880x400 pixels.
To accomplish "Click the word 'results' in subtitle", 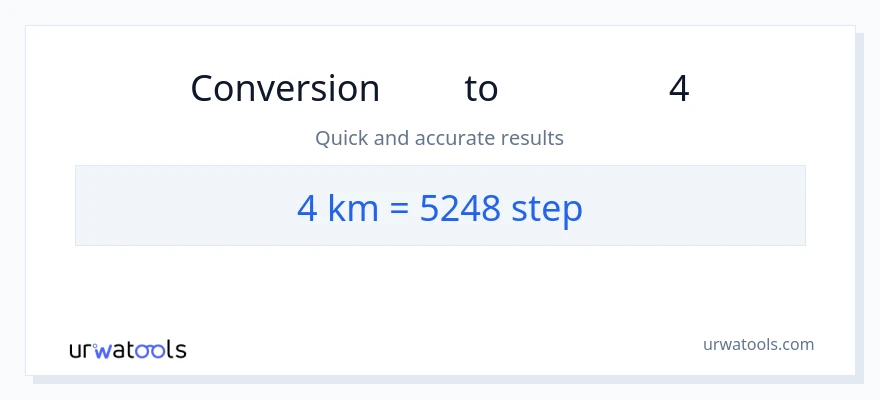I will [x=536, y=138].
